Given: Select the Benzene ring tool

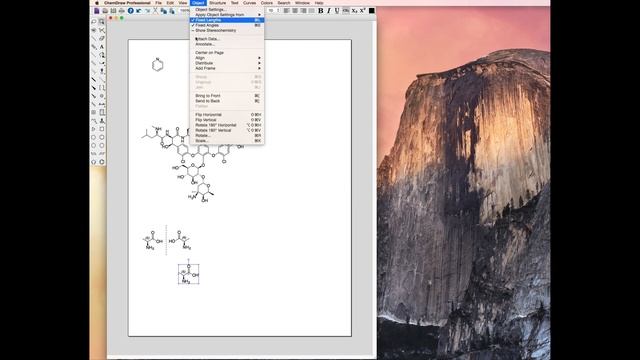Looking at the screenshot, I should click(102, 162).
